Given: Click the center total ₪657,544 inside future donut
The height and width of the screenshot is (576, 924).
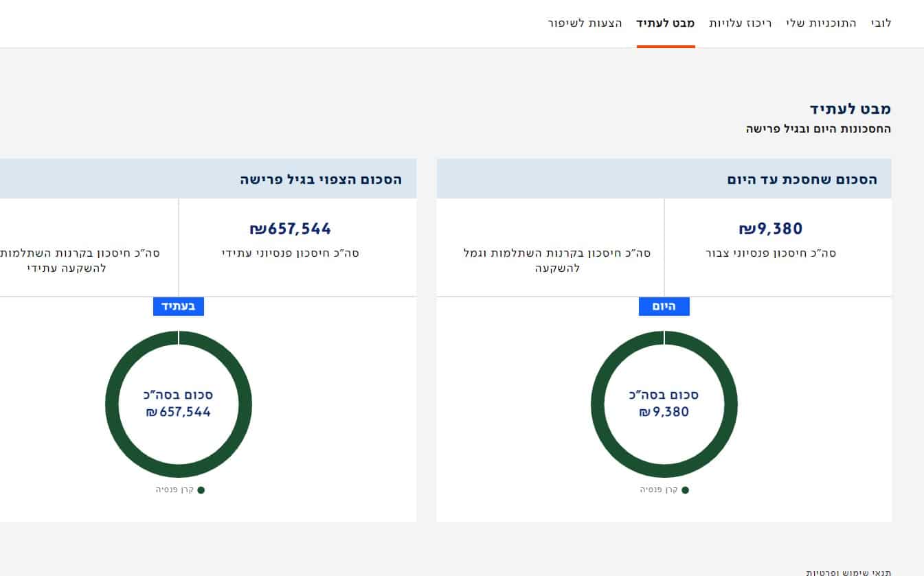Looking at the screenshot, I should point(179,412).
